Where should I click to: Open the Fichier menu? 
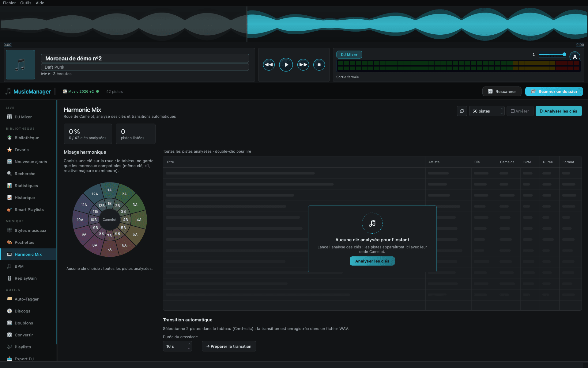(x=9, y=3)
